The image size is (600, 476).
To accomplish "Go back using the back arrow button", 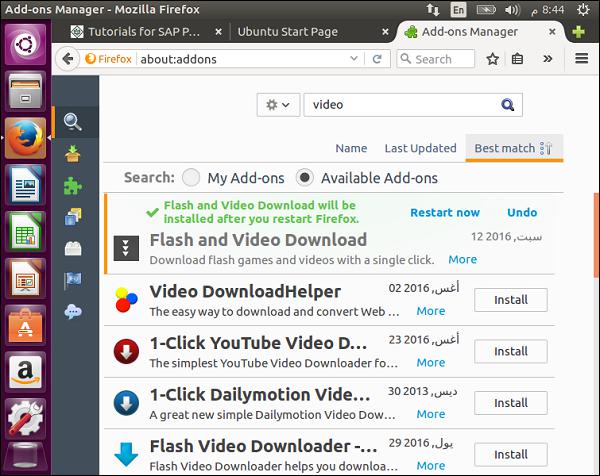I will coord(69,59).
